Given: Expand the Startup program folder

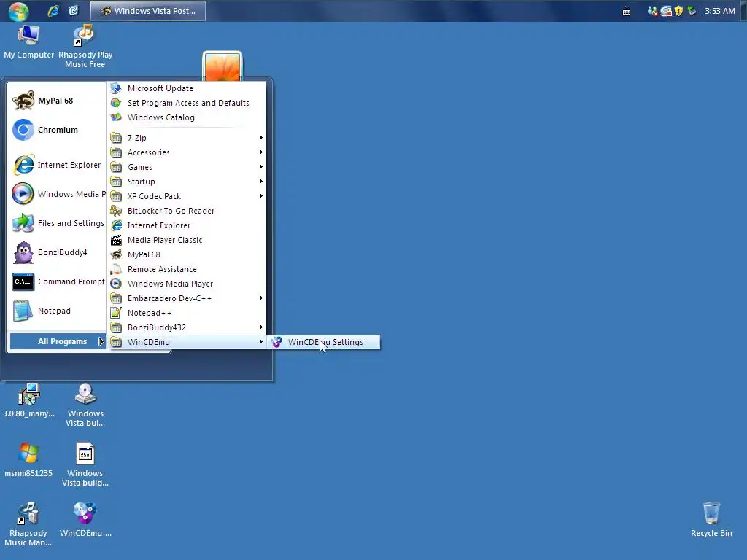Looking at the screenshot, I should (x=187, y=182).
